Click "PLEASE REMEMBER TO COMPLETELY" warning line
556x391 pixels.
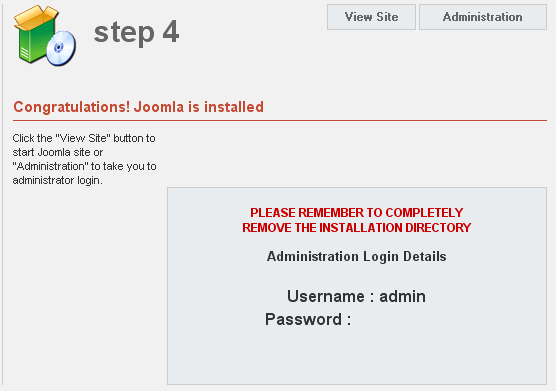point(356,213)
